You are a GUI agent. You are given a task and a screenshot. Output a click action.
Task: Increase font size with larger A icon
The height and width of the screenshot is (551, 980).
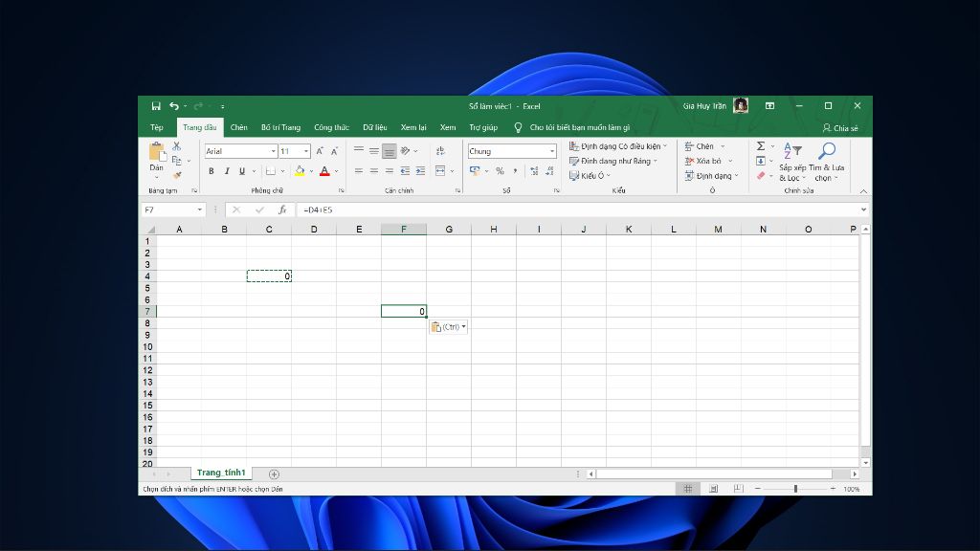click(320, 151)
